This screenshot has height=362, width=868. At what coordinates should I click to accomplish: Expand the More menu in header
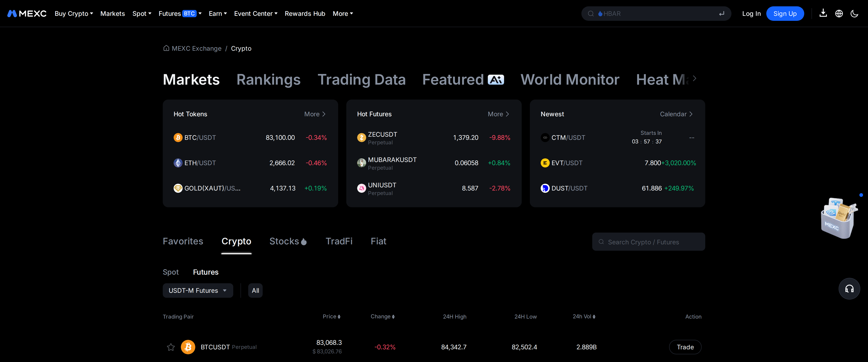click(343, 14)
